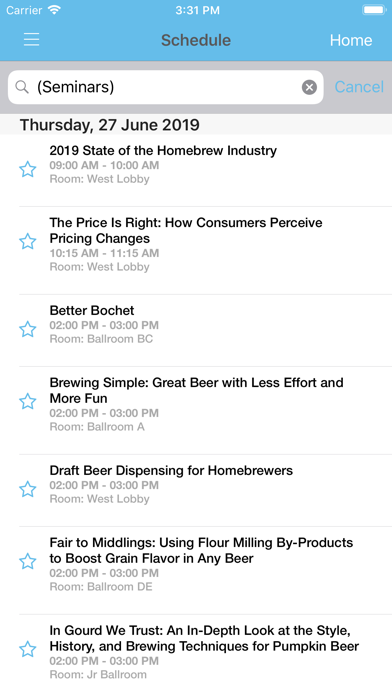Cancel the seminar search

pyautogui.click(x=359, y=87)
